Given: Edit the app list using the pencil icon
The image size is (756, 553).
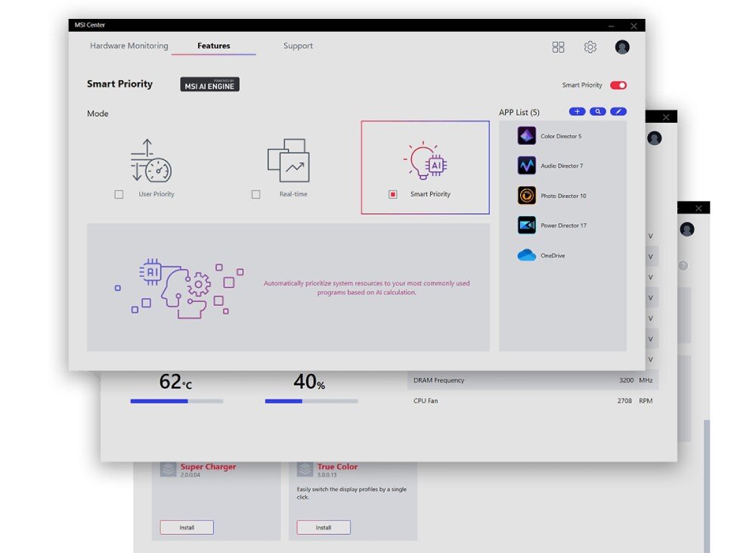Looking at the screenshot, I should coord(618,112).
